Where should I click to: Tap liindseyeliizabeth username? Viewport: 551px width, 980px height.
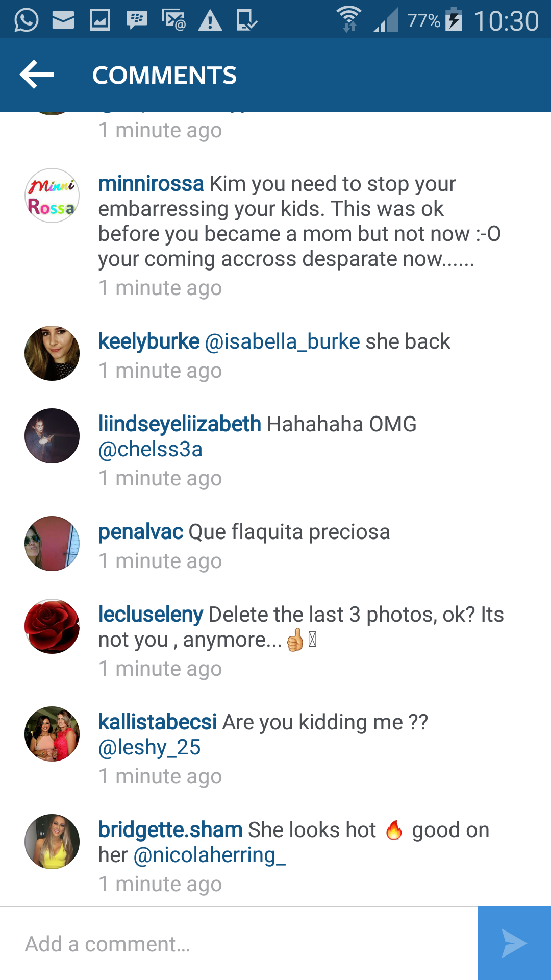180,424
